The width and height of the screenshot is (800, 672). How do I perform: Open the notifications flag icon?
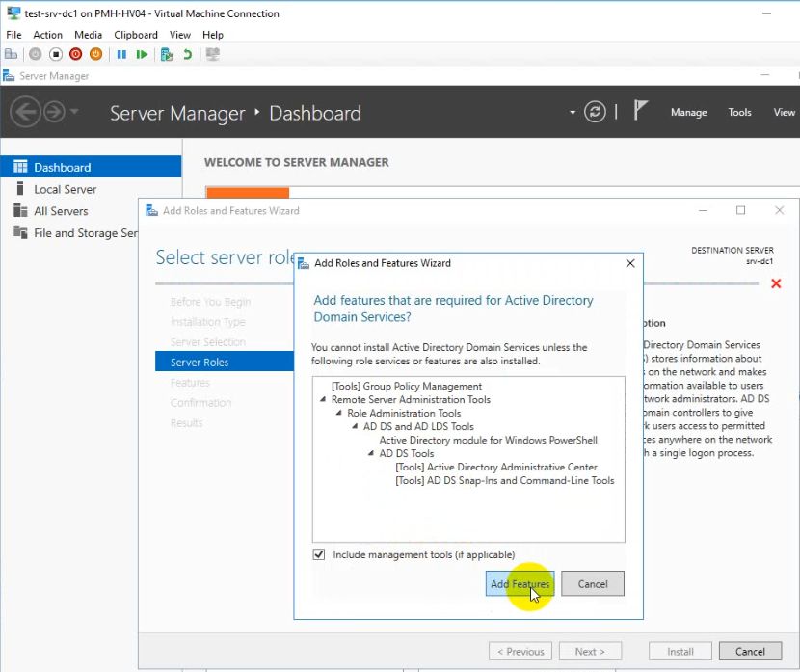click(640, 110)
